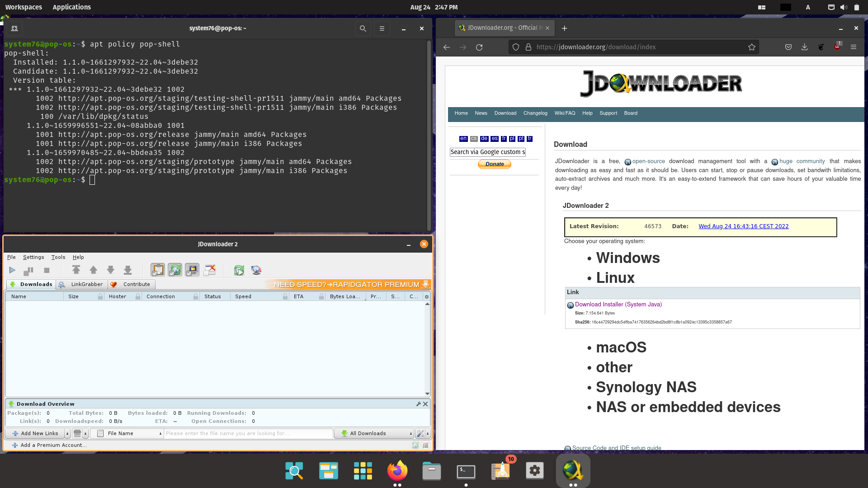Screen dimensions: 868x488
Task: Click the file name search input field
Action: 248,433
